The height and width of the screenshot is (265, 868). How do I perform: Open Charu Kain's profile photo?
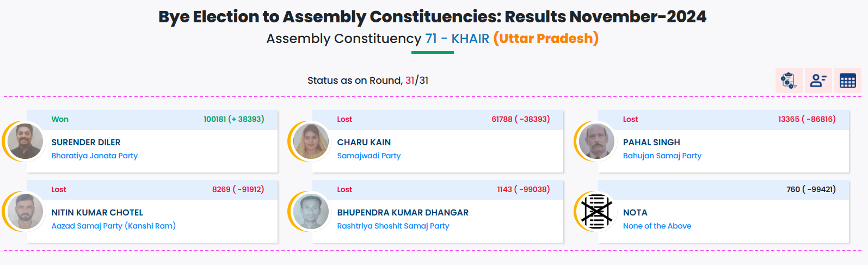click(x=311, y=141)
